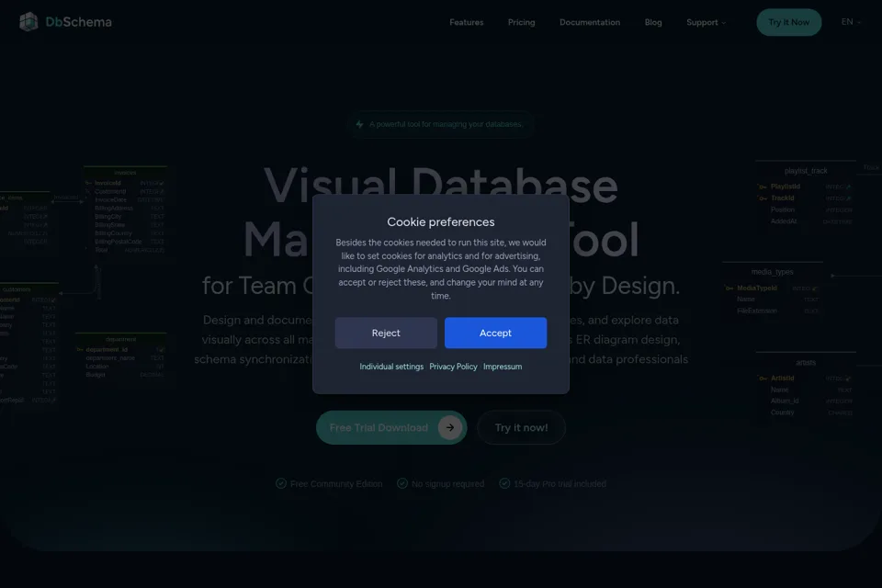Click the InvoiceId column row
Screen dimensions: 882x588
point(125,183)
